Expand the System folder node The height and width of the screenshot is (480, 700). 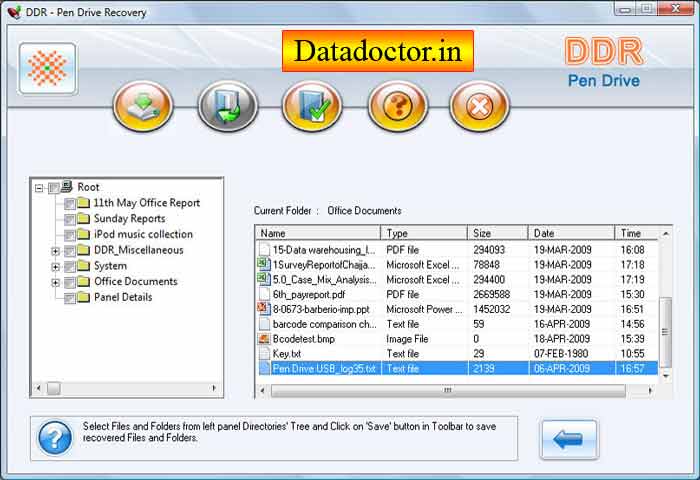tap(55, 267)
